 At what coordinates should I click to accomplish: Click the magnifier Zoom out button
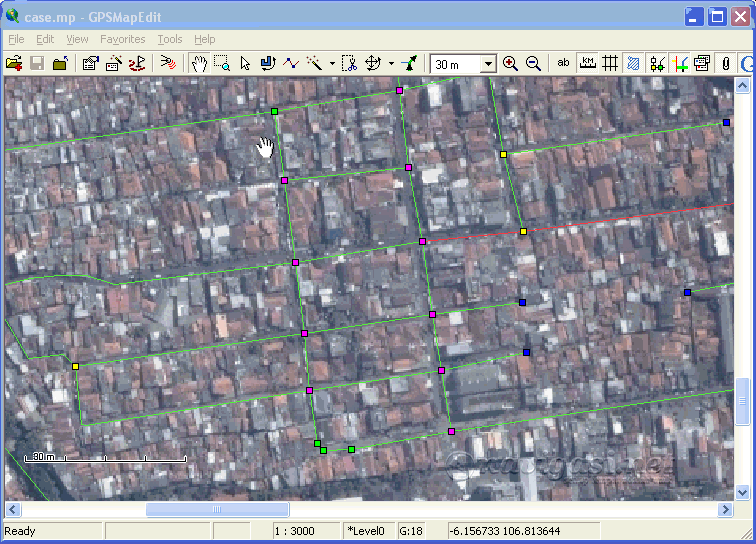click(534, 63)
